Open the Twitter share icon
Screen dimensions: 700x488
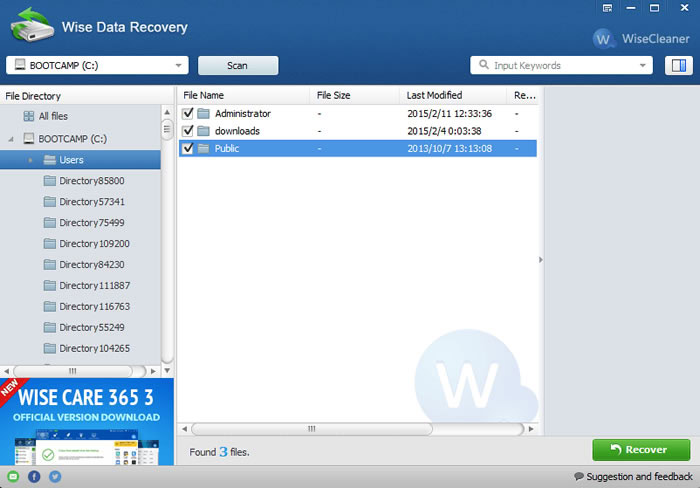click(x=55, y=476)
